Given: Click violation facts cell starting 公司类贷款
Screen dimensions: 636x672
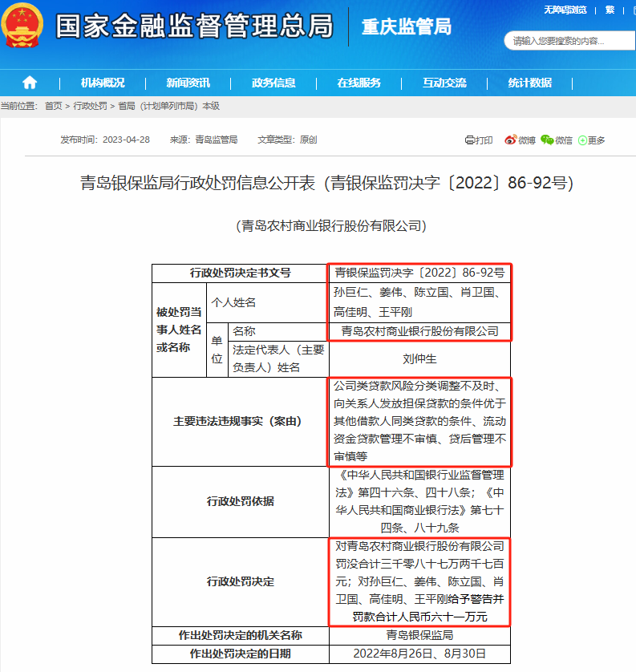Looking at the screenshot, I should 419,422.
